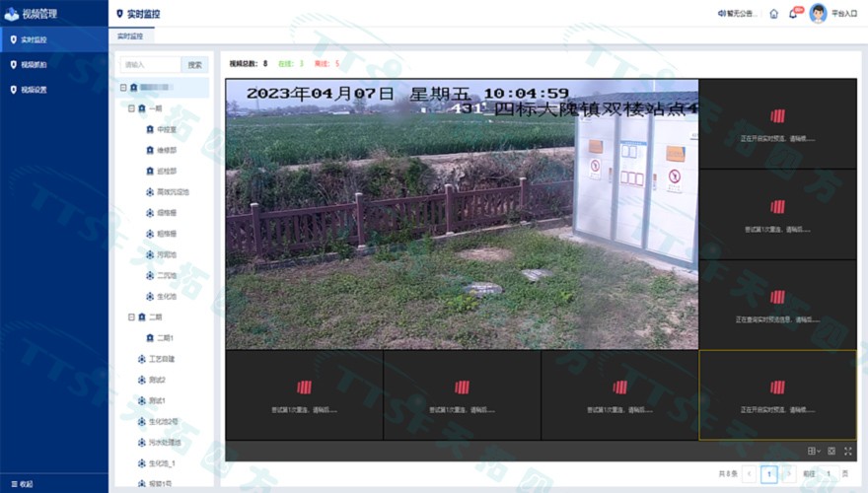868x493 pixels.
Task: Select the 中控室 camera in tree
Action: click(166, 129)
